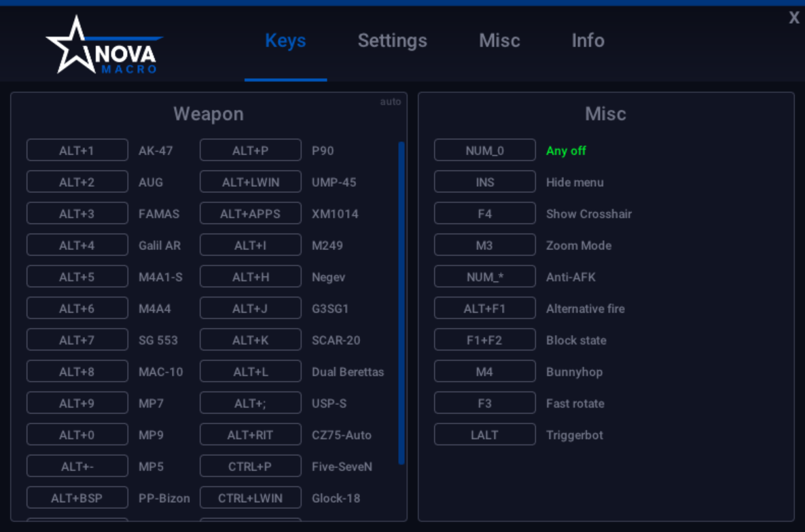The width and height of the screenshot is (805, 532).
Task: Change the Fast rotate F3 hotkey
Action: [x=485, y=403]
